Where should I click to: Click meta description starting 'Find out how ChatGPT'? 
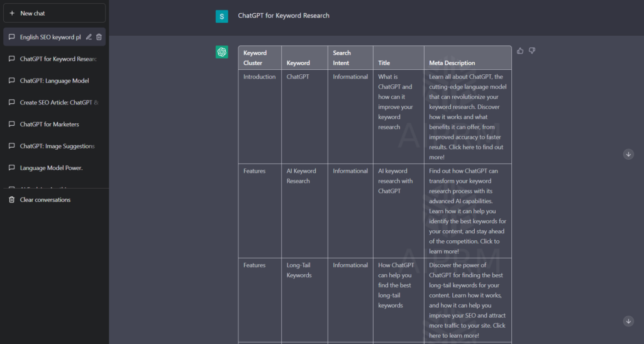tap(468, 211)
